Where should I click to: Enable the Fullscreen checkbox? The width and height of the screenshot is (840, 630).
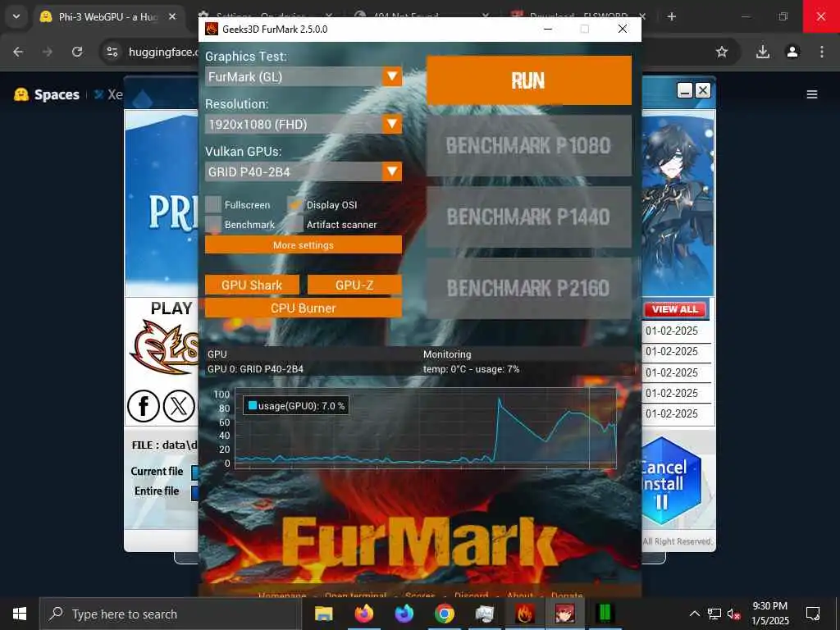[213, 204]
